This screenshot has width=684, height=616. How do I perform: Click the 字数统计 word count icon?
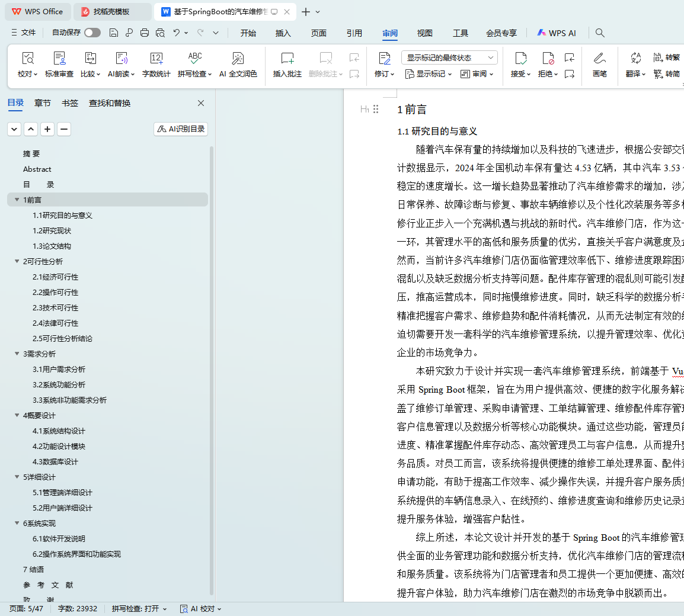[x=156, y=59]
